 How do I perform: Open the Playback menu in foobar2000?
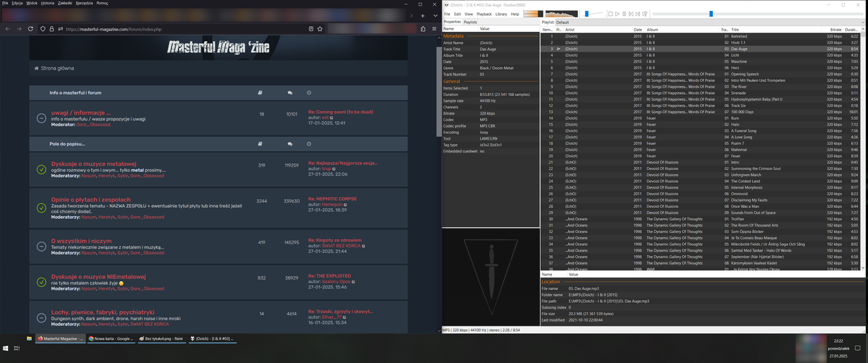coord(484,14)
